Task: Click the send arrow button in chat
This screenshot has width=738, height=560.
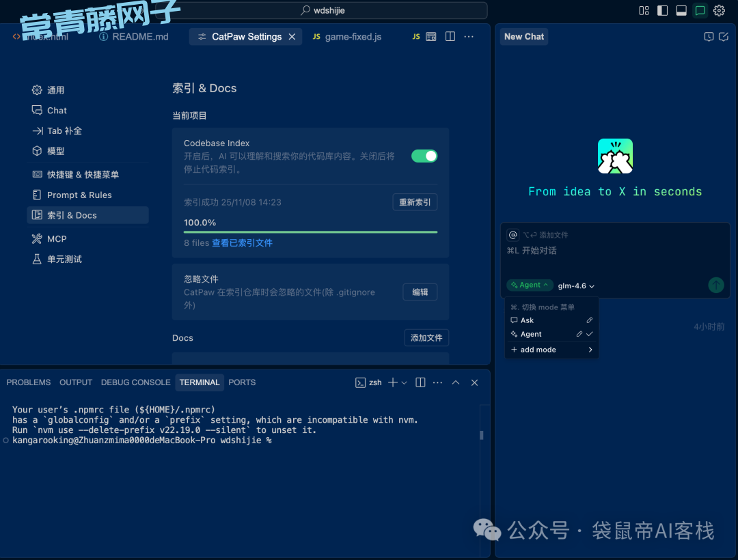Action: [715, 285]
